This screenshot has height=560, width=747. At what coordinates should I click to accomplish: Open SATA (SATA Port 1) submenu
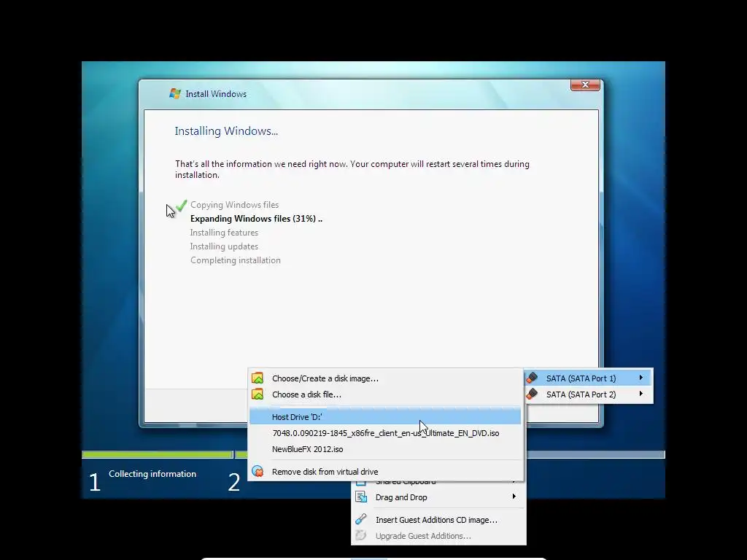coord(589,378)
